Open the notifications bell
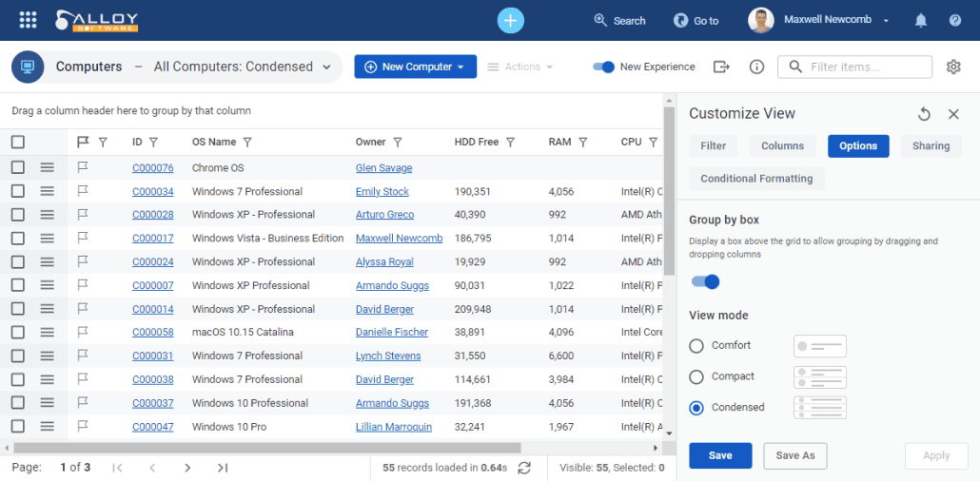Viewport: 980px width, 481px height. point(921,20)
